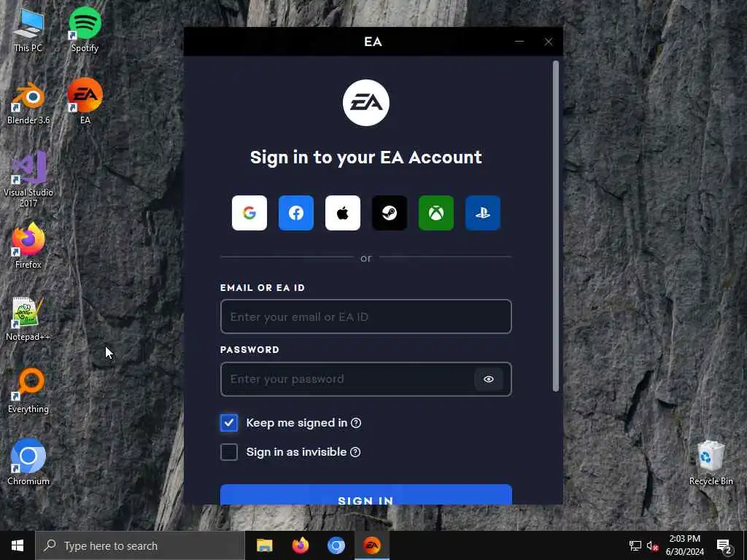747x560 pixels.
Task: Open help icon beside Keep me signed in
Action: pyautogui.click(x=356, y=423)
